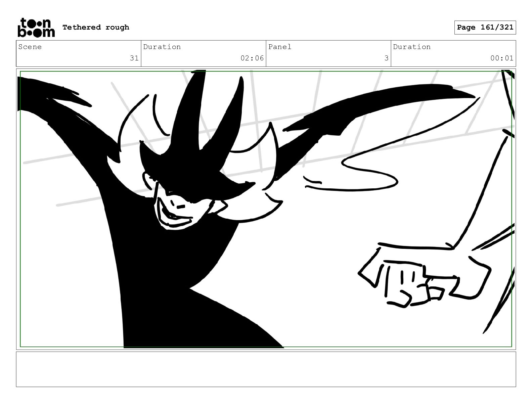Select the 'Tethered rough' project title
The image size is (532, 411).
coord(96,27)
